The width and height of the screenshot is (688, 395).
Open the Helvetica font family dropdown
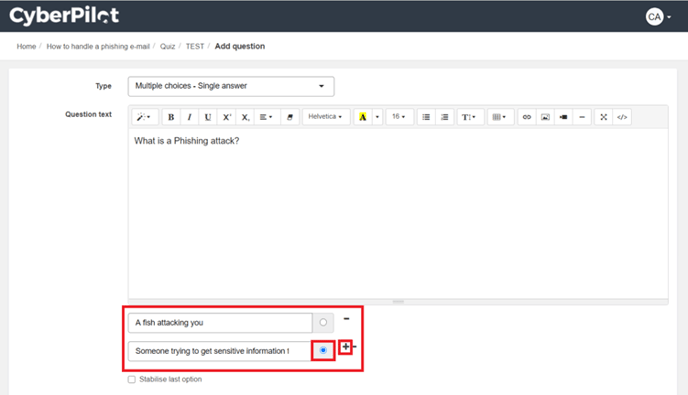point(325,117)
